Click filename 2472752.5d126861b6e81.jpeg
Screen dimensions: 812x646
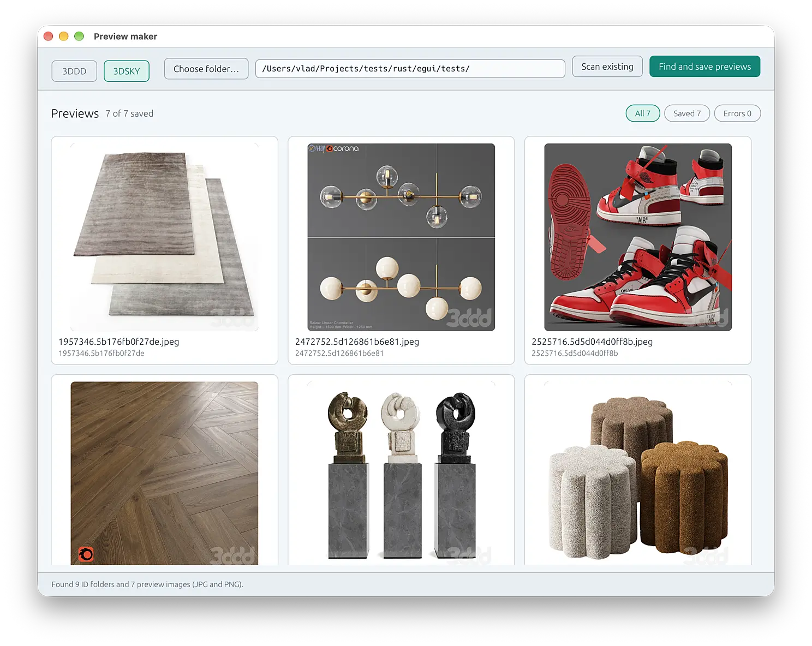(357, 342)
